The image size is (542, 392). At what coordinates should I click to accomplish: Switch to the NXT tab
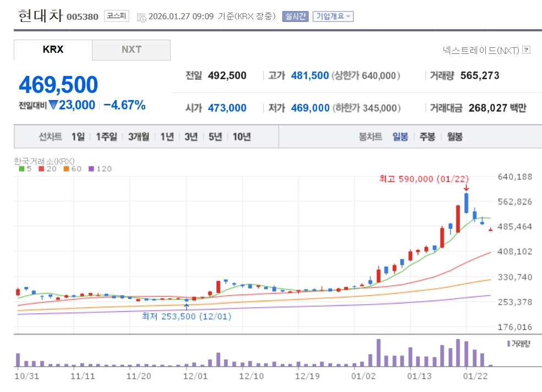coord(132,49)
